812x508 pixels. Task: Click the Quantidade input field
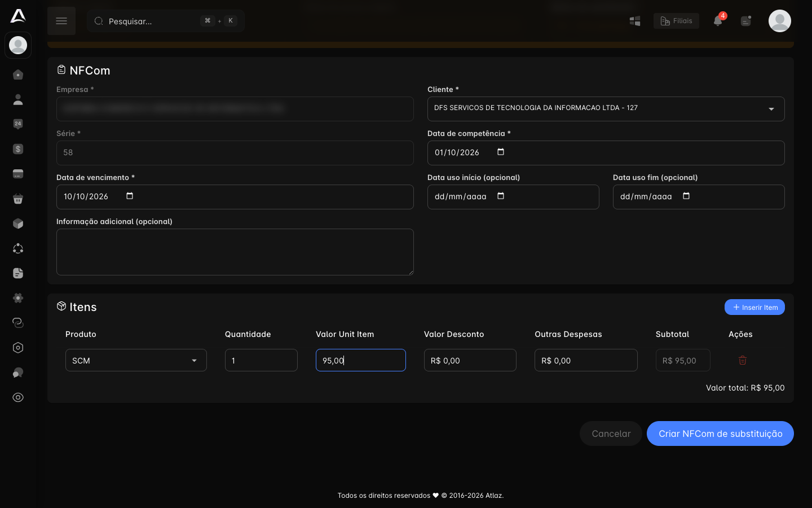tap(261, 360)
